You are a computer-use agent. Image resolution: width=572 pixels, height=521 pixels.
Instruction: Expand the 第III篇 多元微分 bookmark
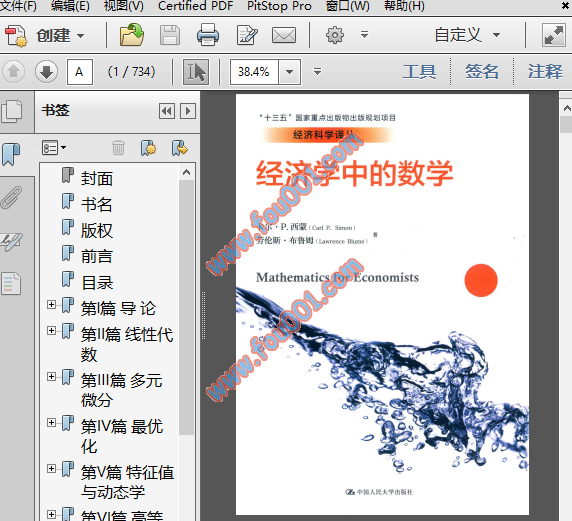[x=51, y=377]
